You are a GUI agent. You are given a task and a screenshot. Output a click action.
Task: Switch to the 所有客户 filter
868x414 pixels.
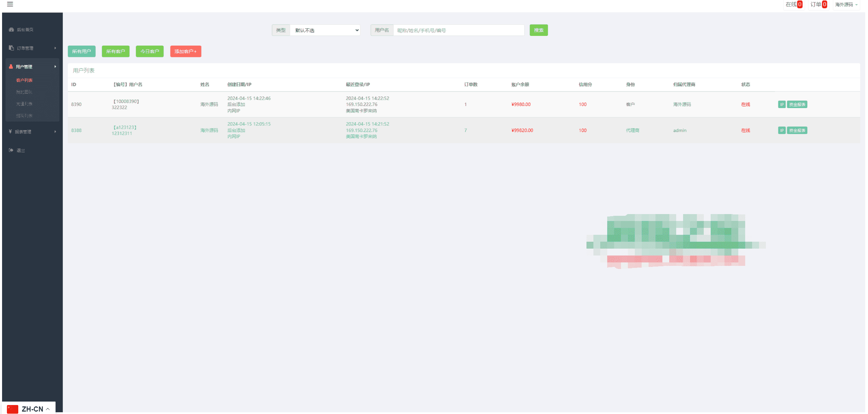pyautogui.click(x=116, y=51)
